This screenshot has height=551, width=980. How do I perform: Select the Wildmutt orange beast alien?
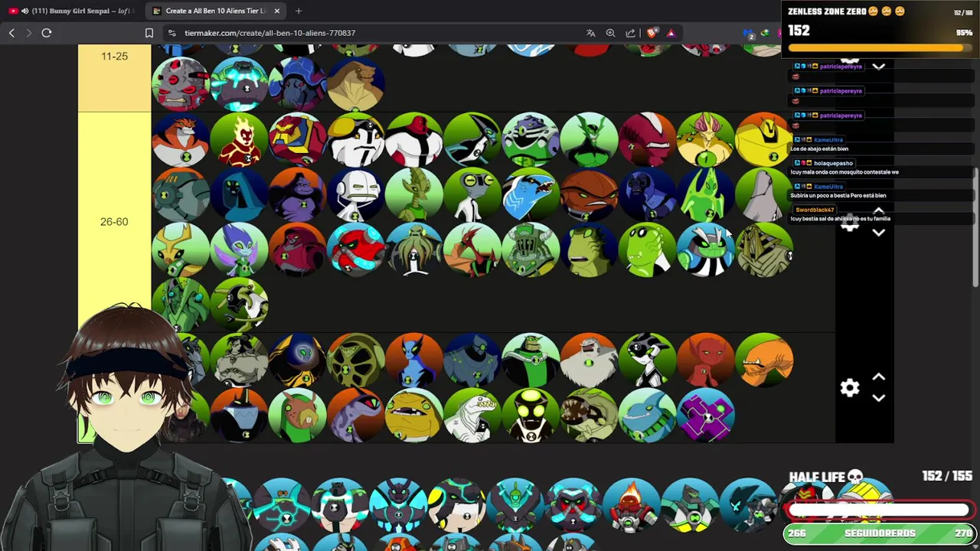click(763, 360)
